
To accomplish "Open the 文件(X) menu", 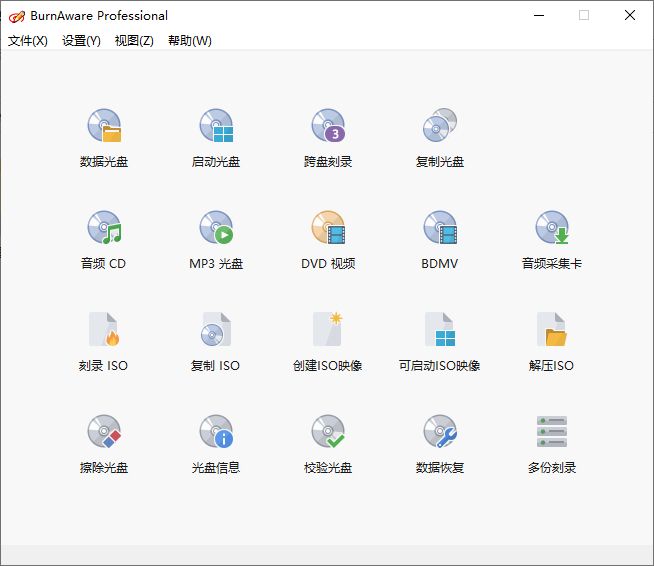I will click(x=28, y=40).
